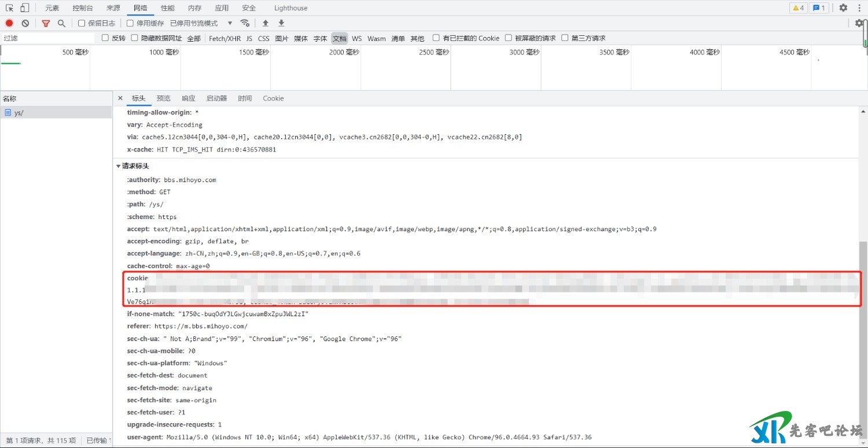The height and width of the screenshot is (448, 868).
Task: Enable the 保留日志 checkbox
Action: click(82, 23)
